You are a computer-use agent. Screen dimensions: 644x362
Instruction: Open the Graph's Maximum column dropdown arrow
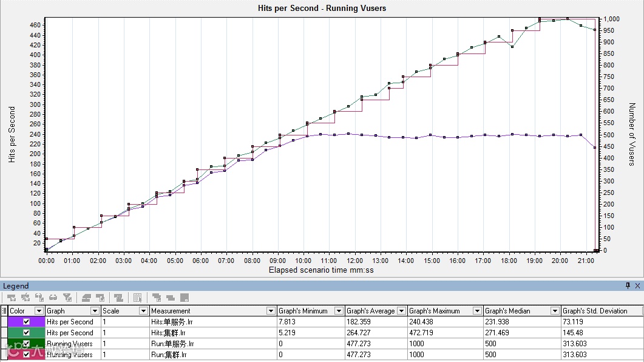coord(477,310)
